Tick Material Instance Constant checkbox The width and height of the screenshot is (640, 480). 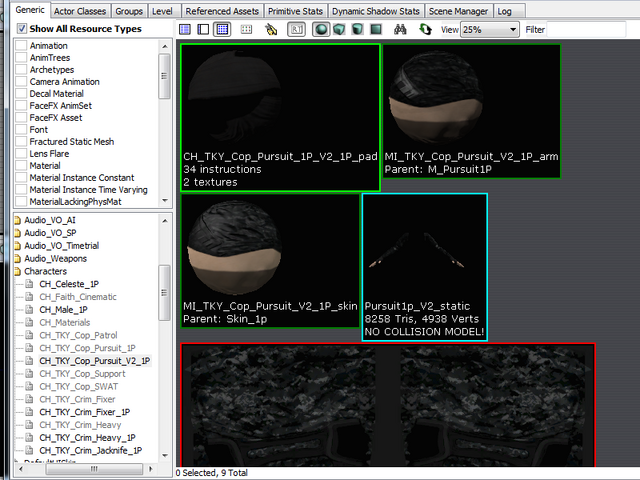[21, 178]
